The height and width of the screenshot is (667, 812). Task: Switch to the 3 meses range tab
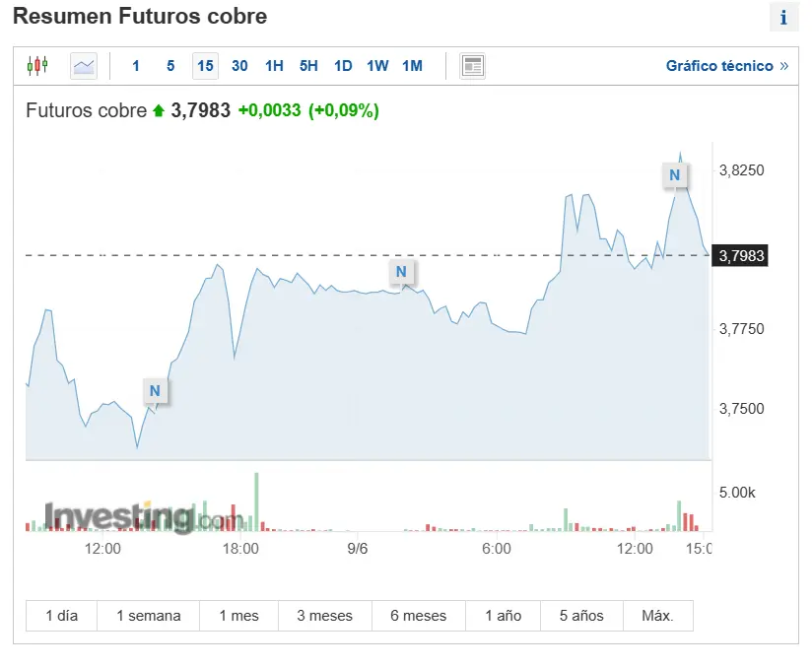coord(324,616)
